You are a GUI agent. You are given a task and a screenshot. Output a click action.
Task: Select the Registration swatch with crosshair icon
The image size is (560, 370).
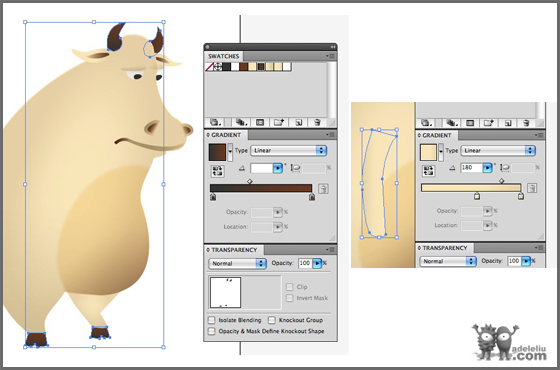(x=218, y=67)
